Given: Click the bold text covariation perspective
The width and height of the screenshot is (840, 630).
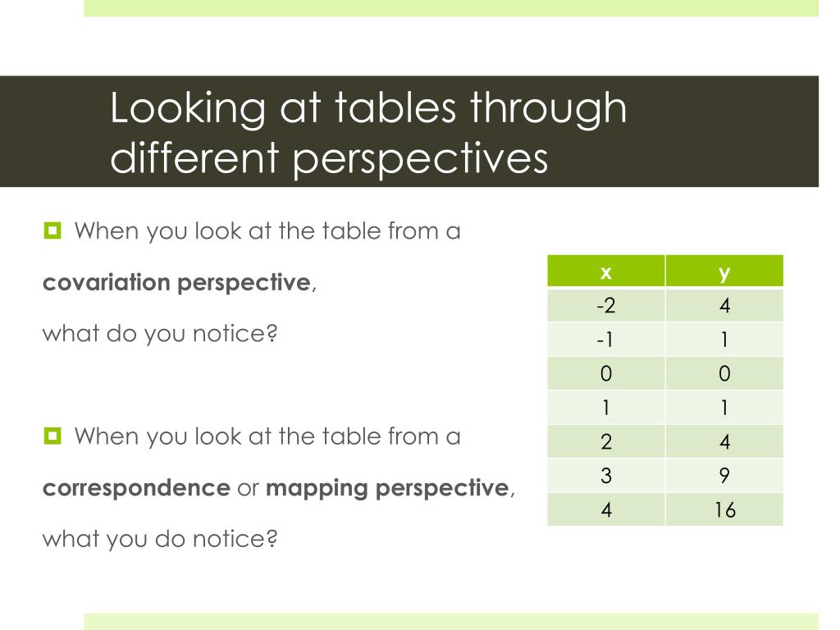Looking at the screenshot, I should (177, 283).
